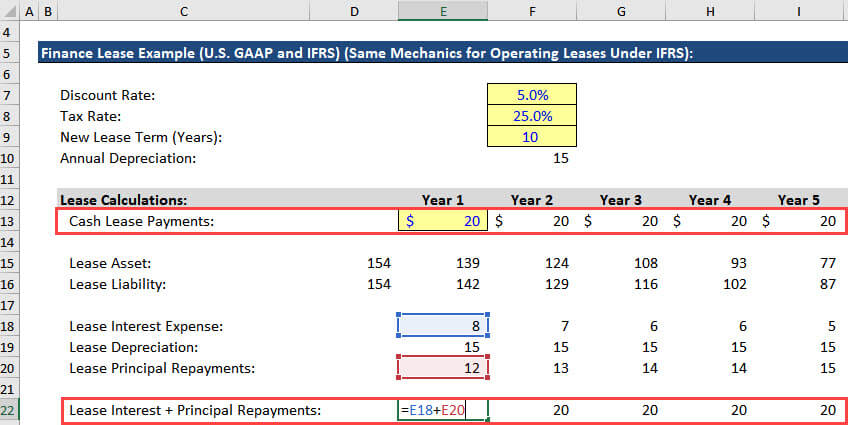Click Year 2 Cash Lease Payments cell

(532, 221)
